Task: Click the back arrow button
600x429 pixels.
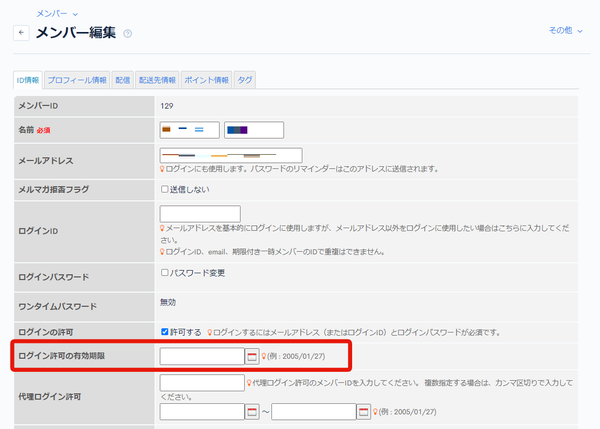Action: 21,33
